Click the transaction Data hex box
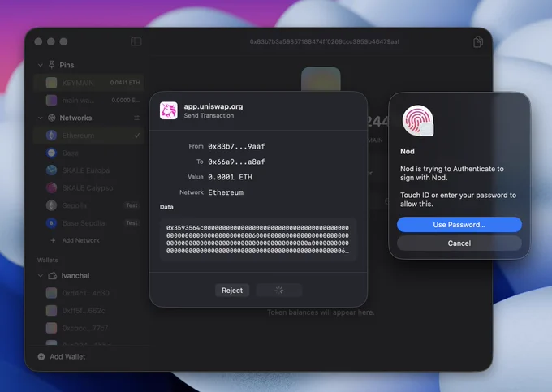The height and width of the screenshot is (392, 552). 258,239
